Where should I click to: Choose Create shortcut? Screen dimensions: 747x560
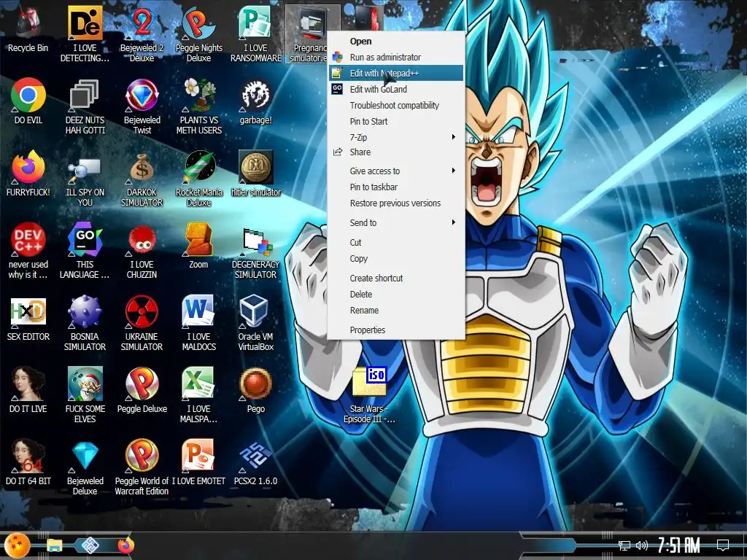tap(396, 278)
